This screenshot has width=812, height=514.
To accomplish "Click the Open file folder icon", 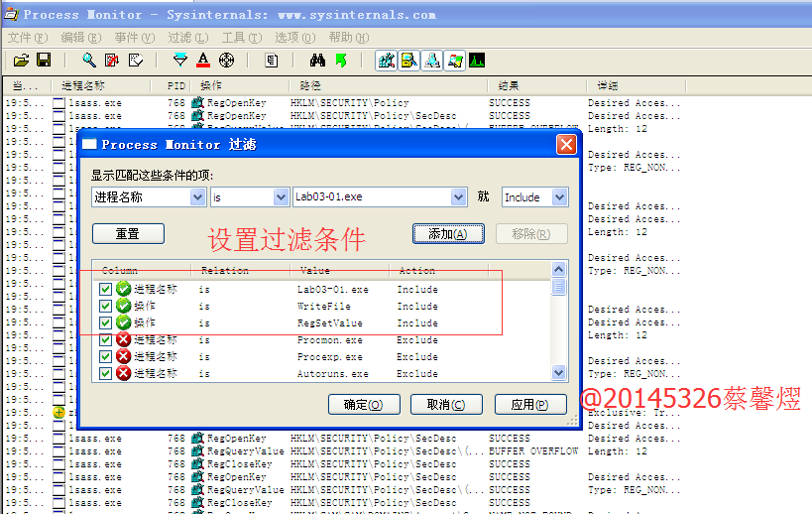I will (21, 61).
